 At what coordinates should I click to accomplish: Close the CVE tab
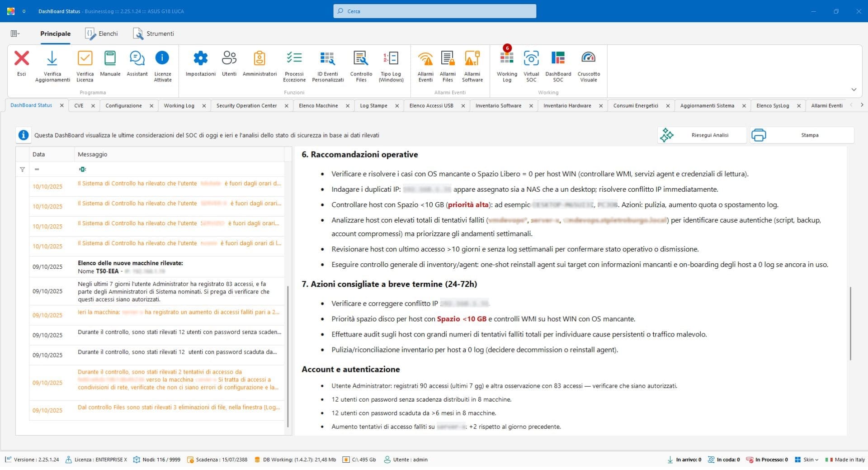click(x=93, y=106)
